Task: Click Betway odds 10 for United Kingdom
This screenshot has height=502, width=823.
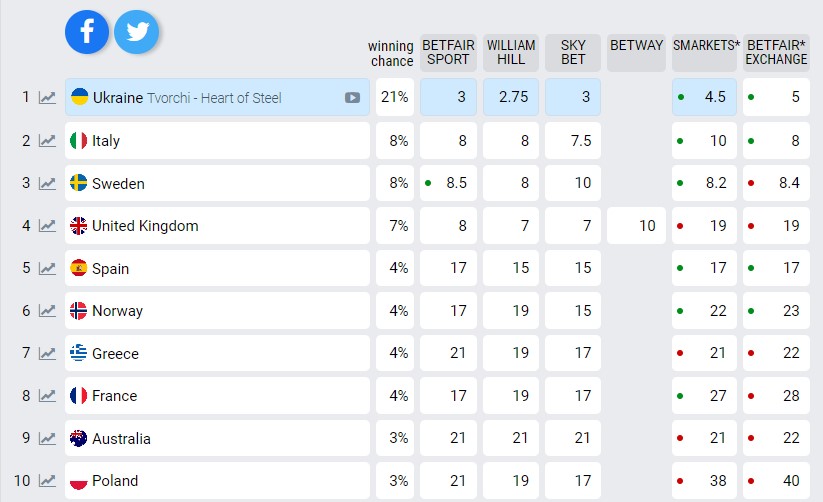Action: [636, 226]
